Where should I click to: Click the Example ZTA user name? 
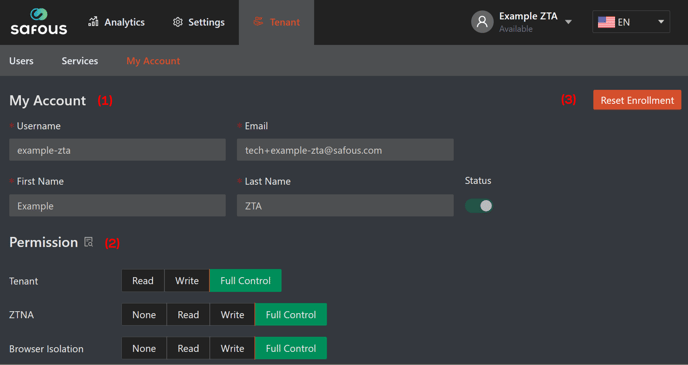click(528, 16)
